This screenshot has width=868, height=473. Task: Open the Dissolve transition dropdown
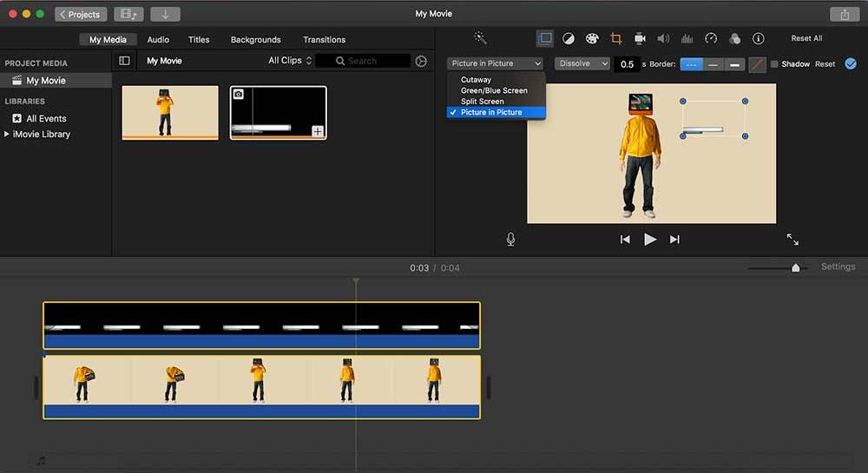582,63
